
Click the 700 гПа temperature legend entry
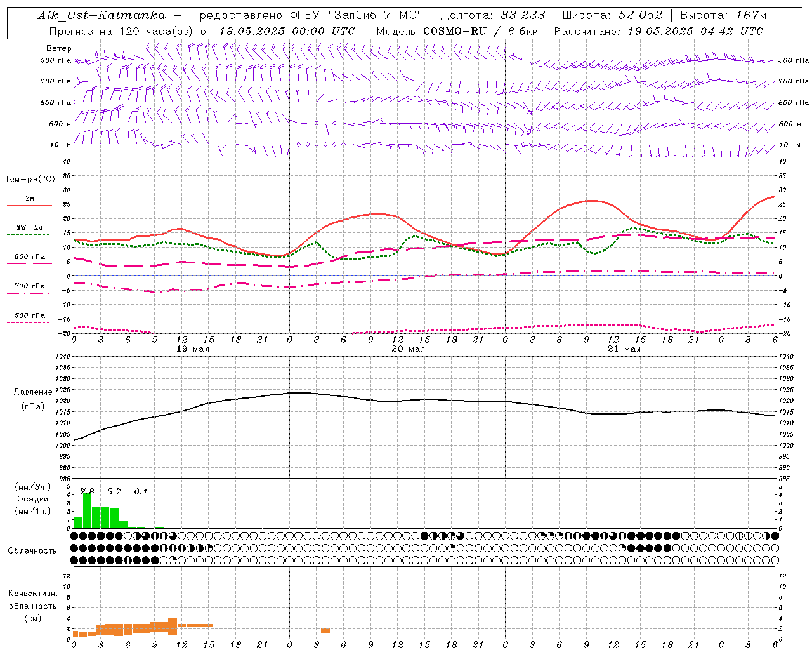tap(30, 286)
